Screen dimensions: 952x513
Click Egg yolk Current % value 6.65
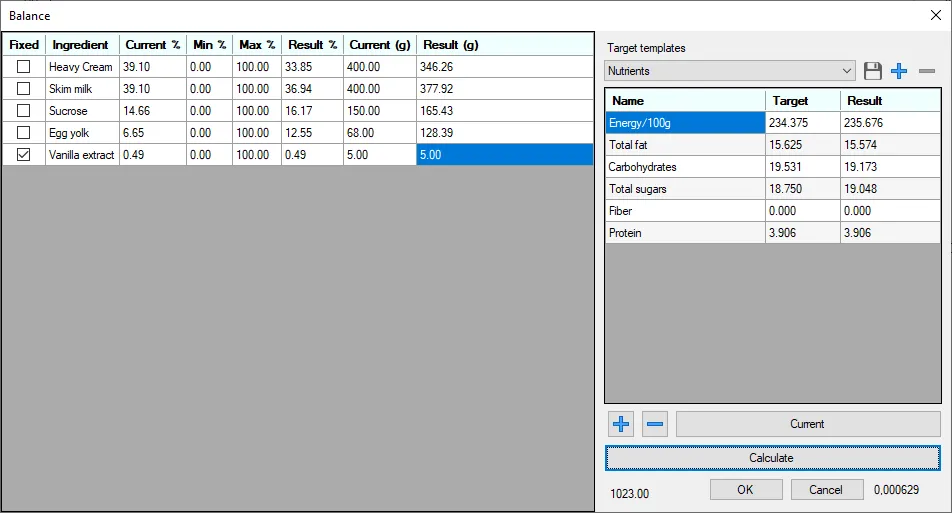[152, 132]
